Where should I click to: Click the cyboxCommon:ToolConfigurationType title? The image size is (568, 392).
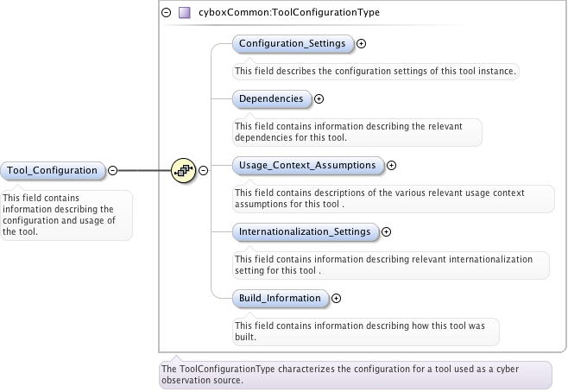coord(289,13)
